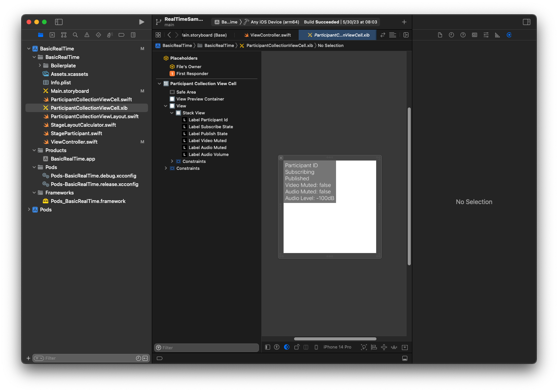
Task: Open the Breakpoint navigator icon
Action: pos(121,35)
